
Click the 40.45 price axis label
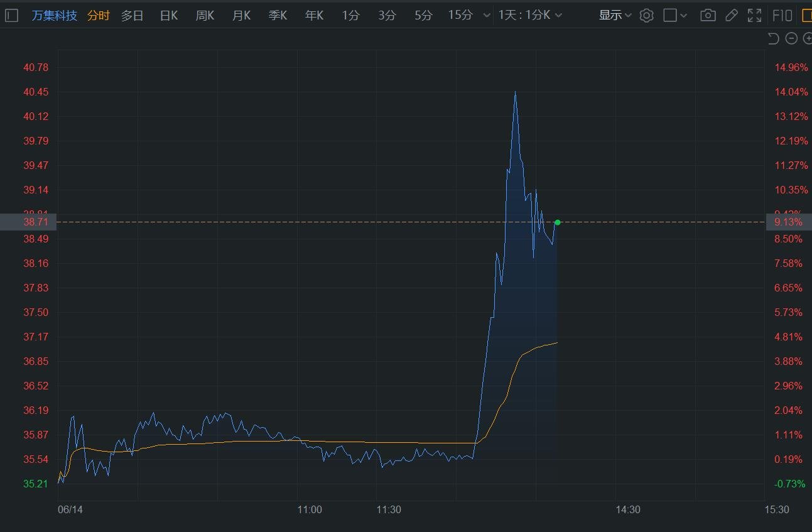(36, 92)
